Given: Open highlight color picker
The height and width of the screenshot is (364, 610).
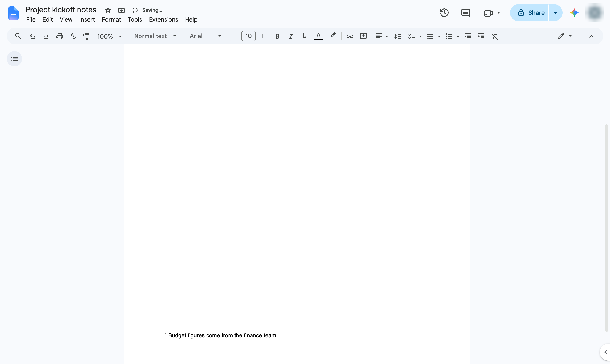Looking at the screenshot, I should 333,36.
